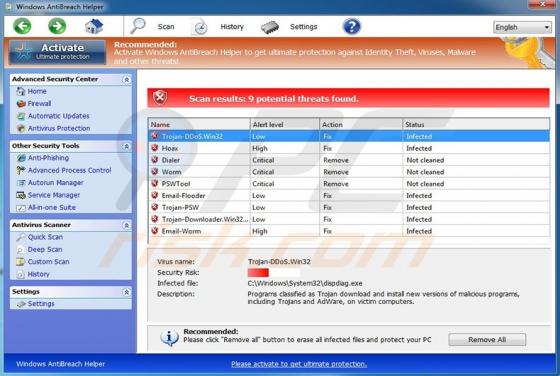
Task: Click the Remove All button
Action: [487, 340]
